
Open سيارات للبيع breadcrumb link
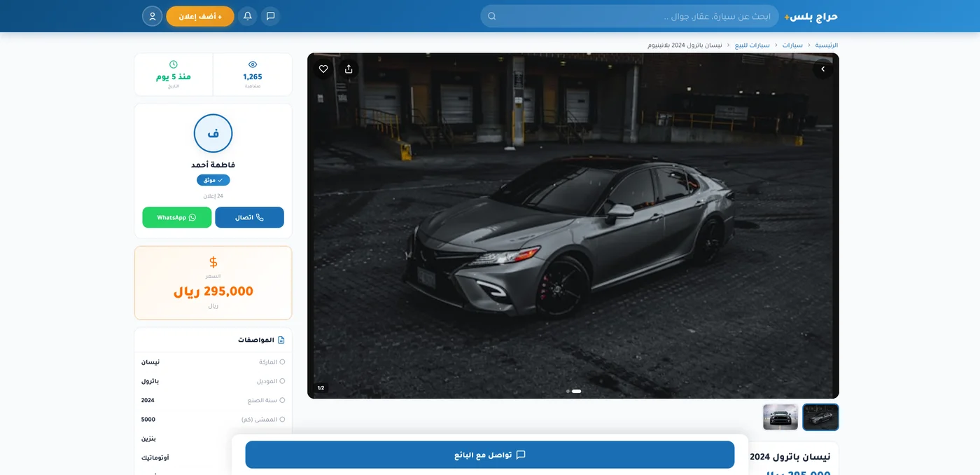[x=752, y=45]
